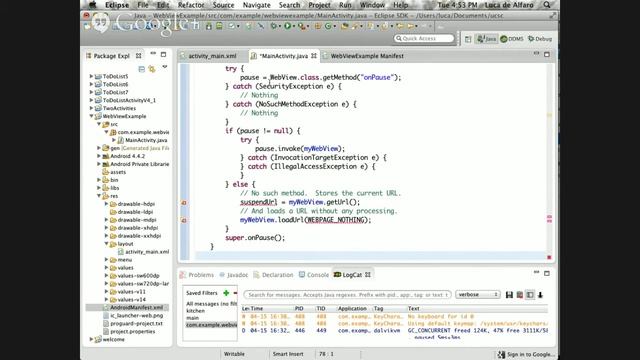
Task: Open the Android Virtual Device Manager icon
Action: coord(220,26)
